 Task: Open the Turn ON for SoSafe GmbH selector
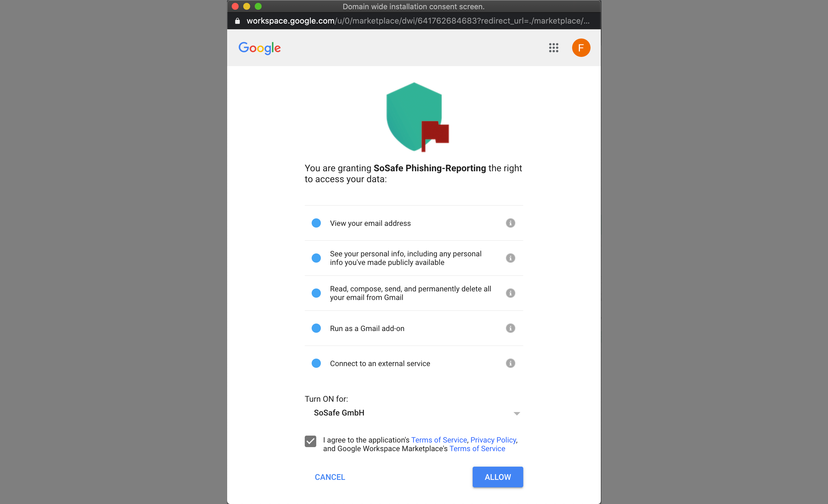click(413, 413)
